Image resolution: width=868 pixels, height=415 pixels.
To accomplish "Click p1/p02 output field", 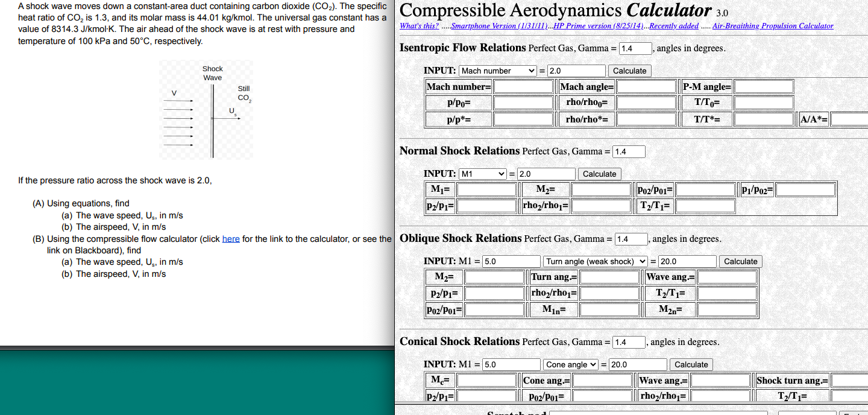I will (805, 190).
